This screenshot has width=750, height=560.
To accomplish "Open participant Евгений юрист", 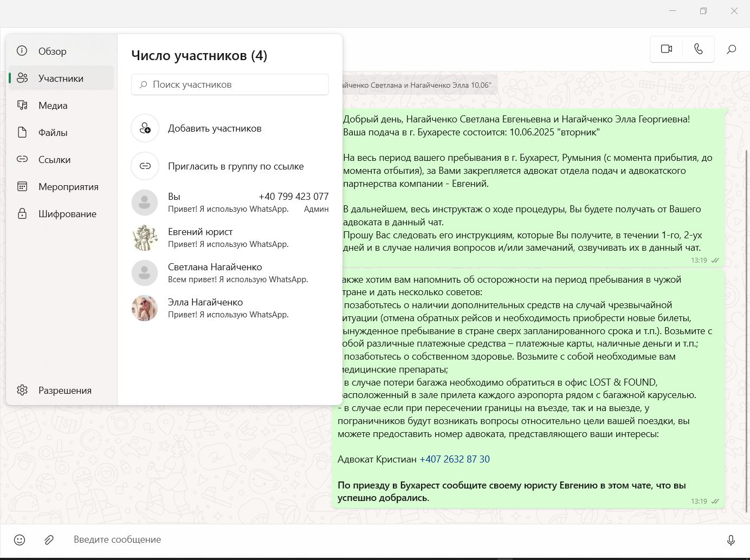I will 230,237.
